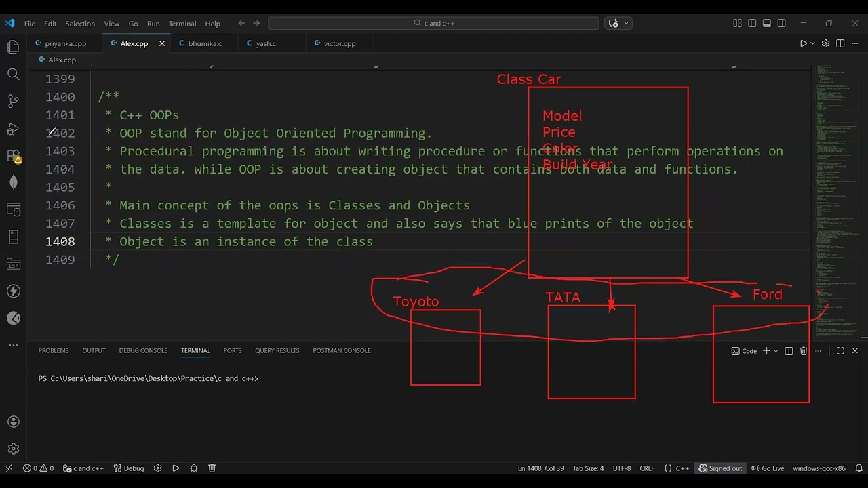Select the Code terminal label
The width and height of the screenshot is (868, 488).
(x=744, y=351)
